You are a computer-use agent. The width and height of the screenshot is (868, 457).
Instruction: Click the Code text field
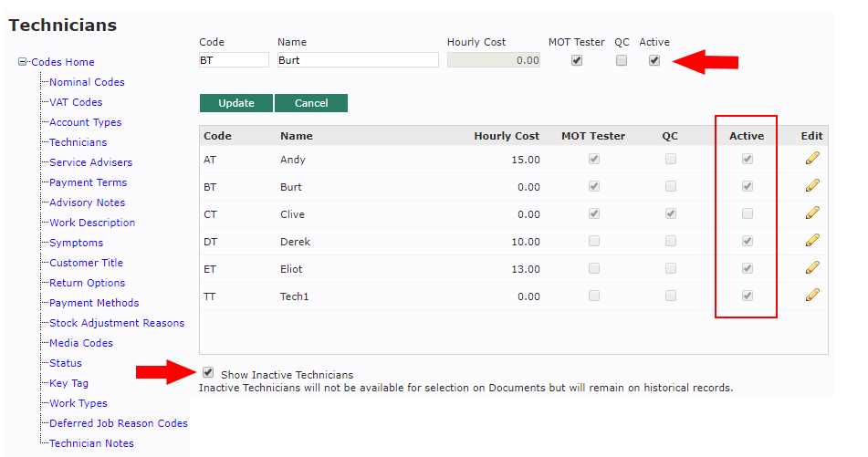tap(234, 60)
